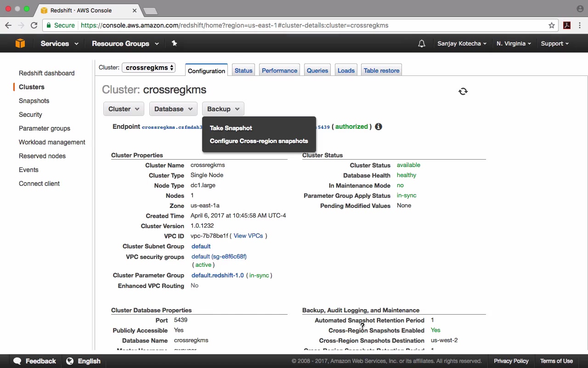Click the Chrome profile avatar icon
The image size is (588, 368).
click(x=580, y=9)
